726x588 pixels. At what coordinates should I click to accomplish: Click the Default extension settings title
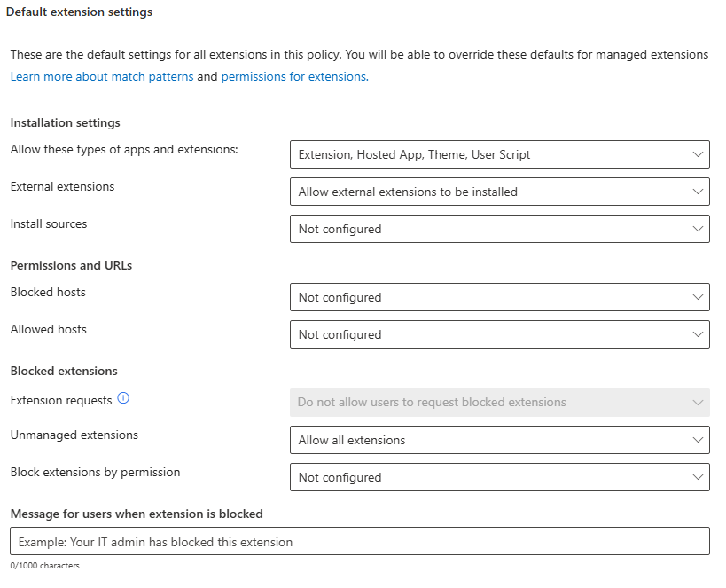[x=80, y=12]
